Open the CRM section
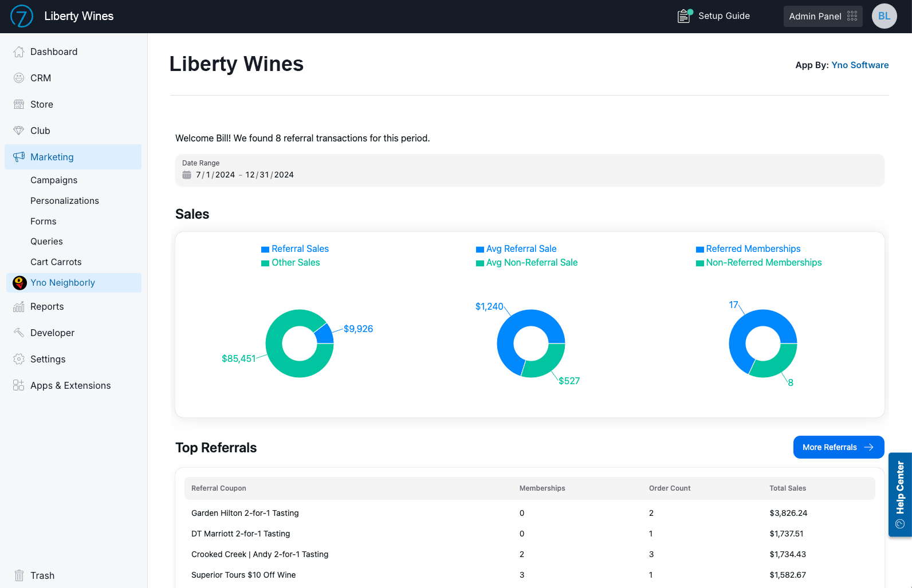Screen dimensions: 912x588 (x=41, y=78)
